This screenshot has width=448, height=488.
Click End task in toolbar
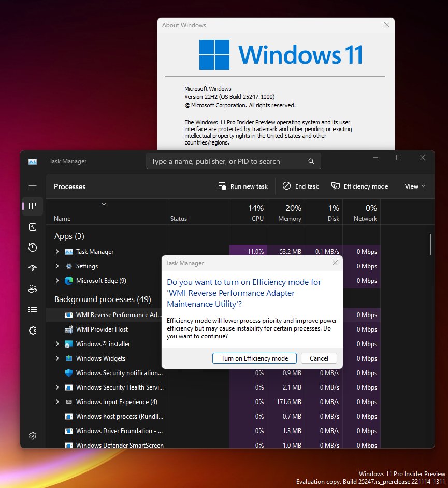point(300,186)
